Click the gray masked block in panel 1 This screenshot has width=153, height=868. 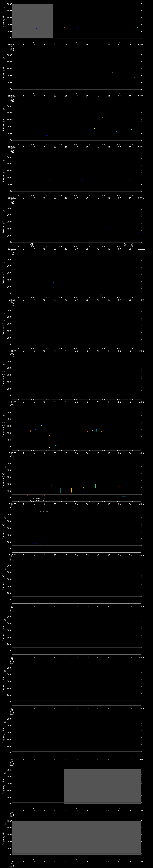coord(32,21)
